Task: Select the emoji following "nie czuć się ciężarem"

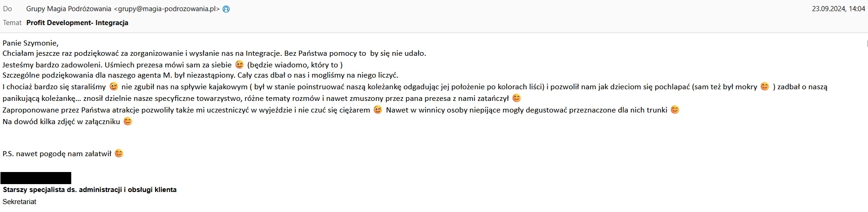Action: (x=378, y=110)
